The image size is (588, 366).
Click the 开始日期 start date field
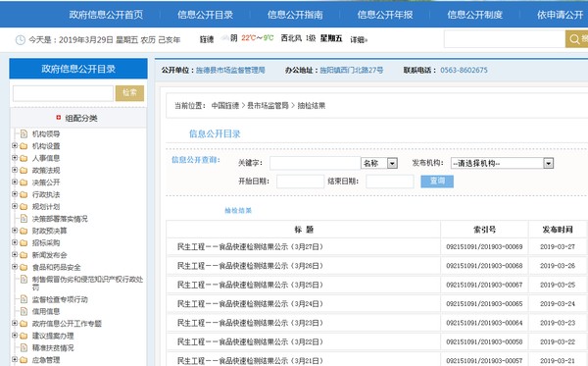(301, 182)
